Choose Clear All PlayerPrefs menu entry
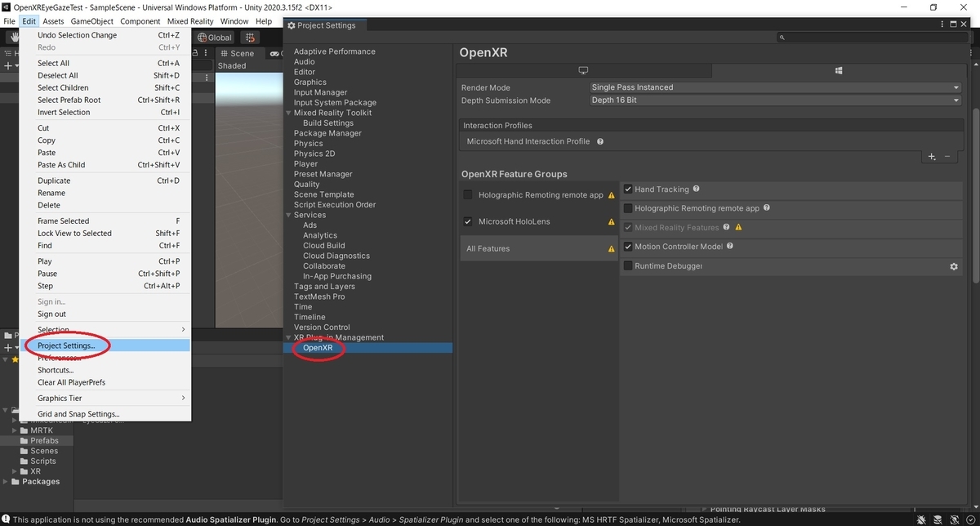 tap(105, 382)
